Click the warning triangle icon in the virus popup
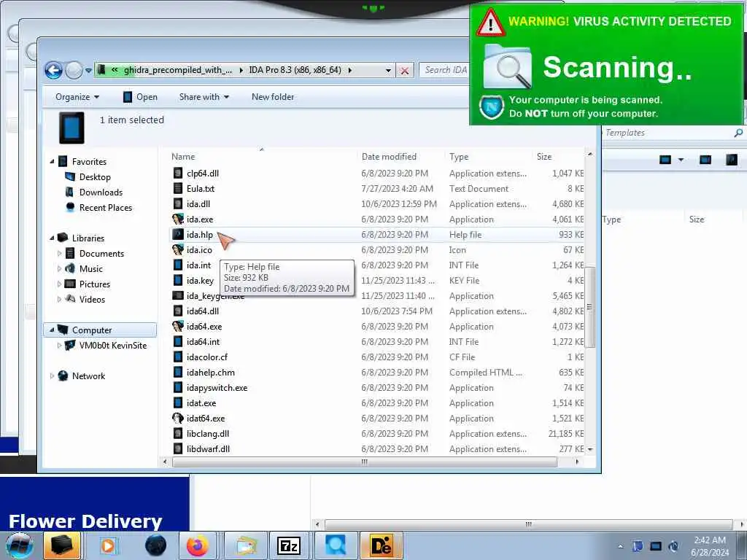The image size is (747, 560). pyautogui.click(x=490, y=23)
